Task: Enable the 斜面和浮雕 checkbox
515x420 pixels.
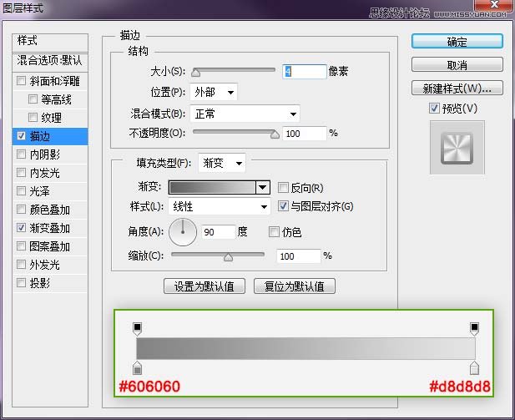Action: (21, 80)
